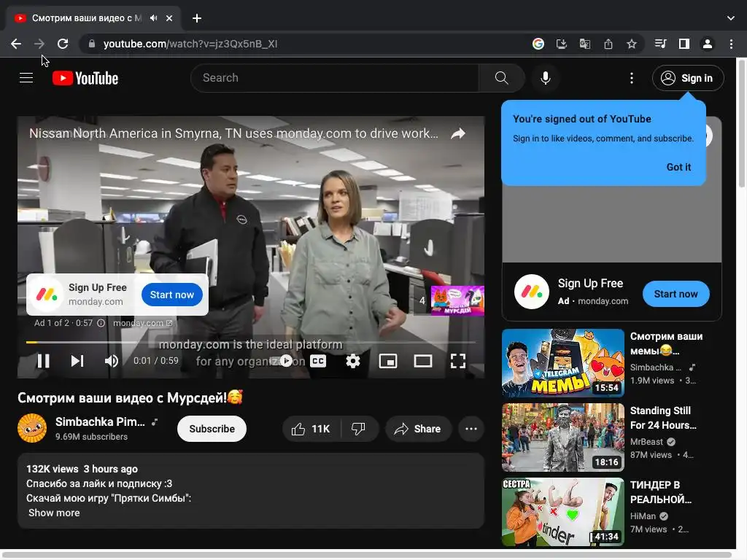Open Standing Still For 24 Hours thumbnail
The width and height of the screenshot is (747, 560).
click(x=562, y=437)
